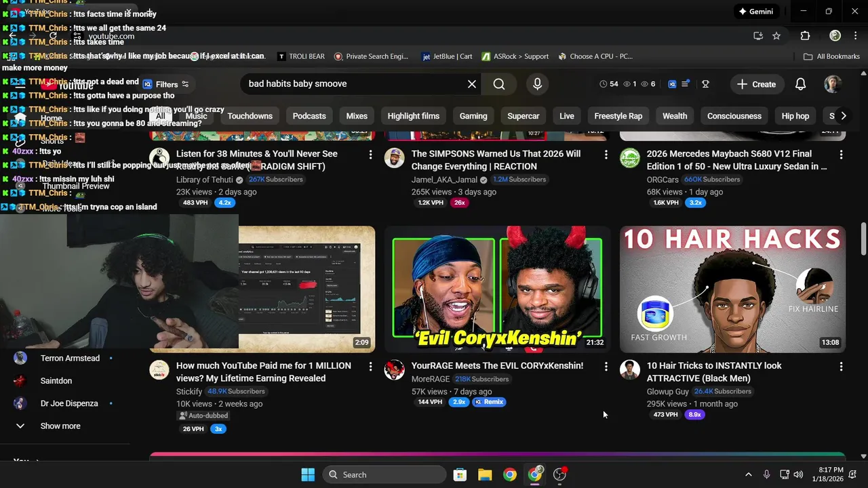Image resolution: width=868 pixels, height=488 pixels.
Task: Click the install app icon in address bar
Action: pyautogui.click(x=758, y=36)
